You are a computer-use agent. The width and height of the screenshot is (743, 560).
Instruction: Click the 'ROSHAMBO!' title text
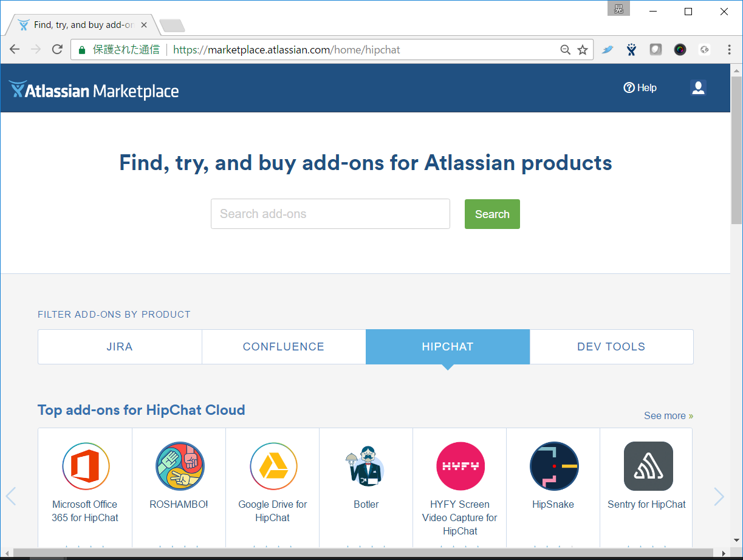(179, 504)
